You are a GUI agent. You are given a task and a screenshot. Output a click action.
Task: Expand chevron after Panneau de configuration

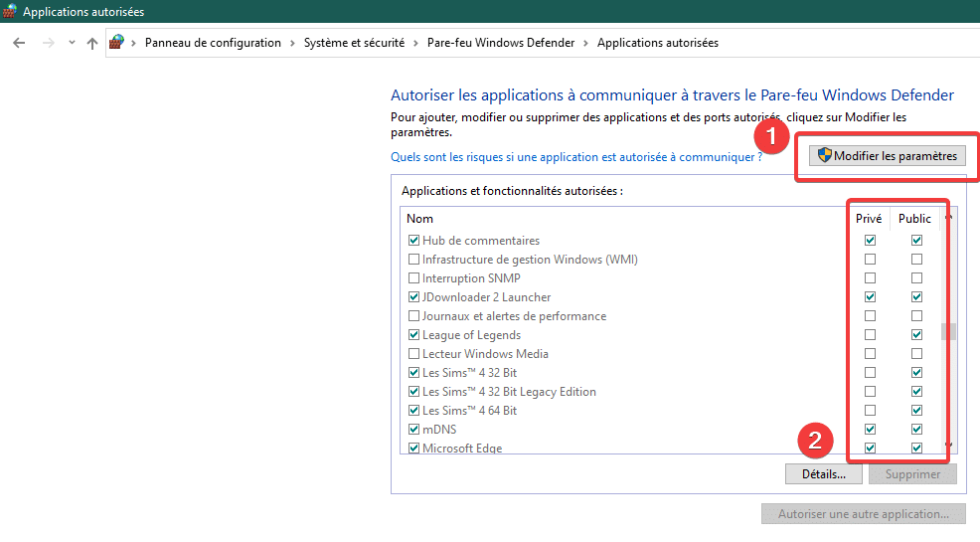point(292,43)
